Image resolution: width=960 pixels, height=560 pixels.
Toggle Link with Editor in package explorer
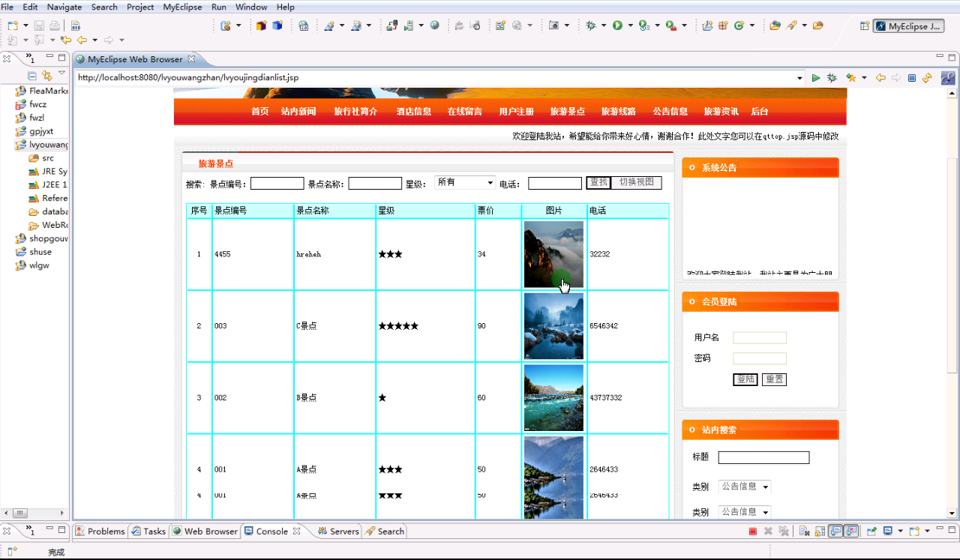tap(46, 76)
